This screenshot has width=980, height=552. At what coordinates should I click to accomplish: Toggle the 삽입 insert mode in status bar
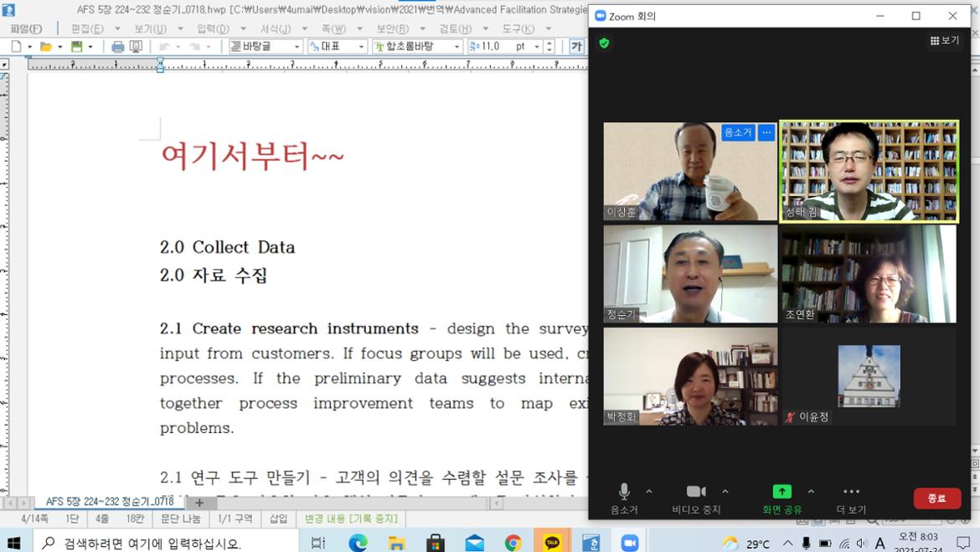coord(278,519)
